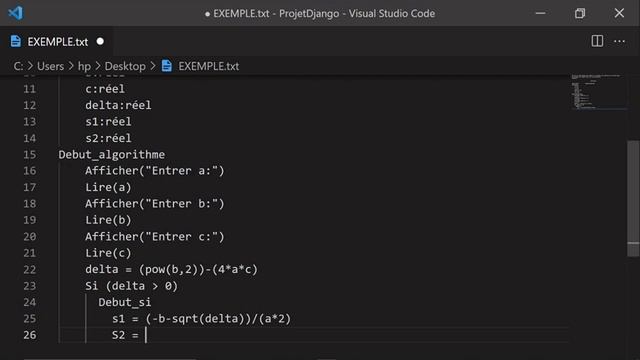The height and width of the screenshot is (360, 640).
Task: Click the file icon on the EXEMPLE.txt tab
Action: [x=16, y=42]
